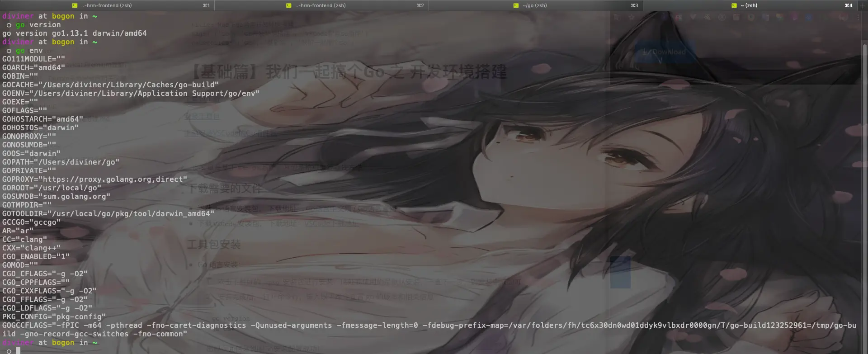Screen dimensions: 868x354
Task: Click the GOMOD="" line
Action: [20, 265]
